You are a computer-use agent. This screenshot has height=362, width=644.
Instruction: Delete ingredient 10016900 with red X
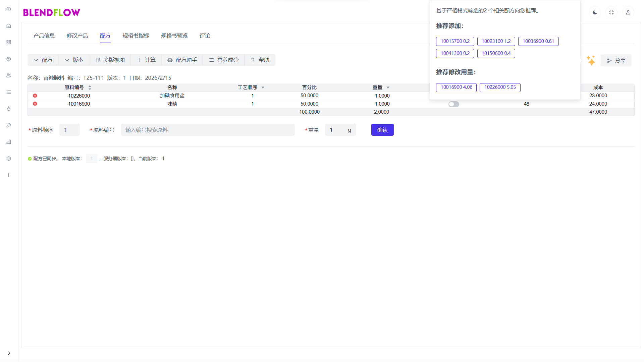tap(35, 104)
